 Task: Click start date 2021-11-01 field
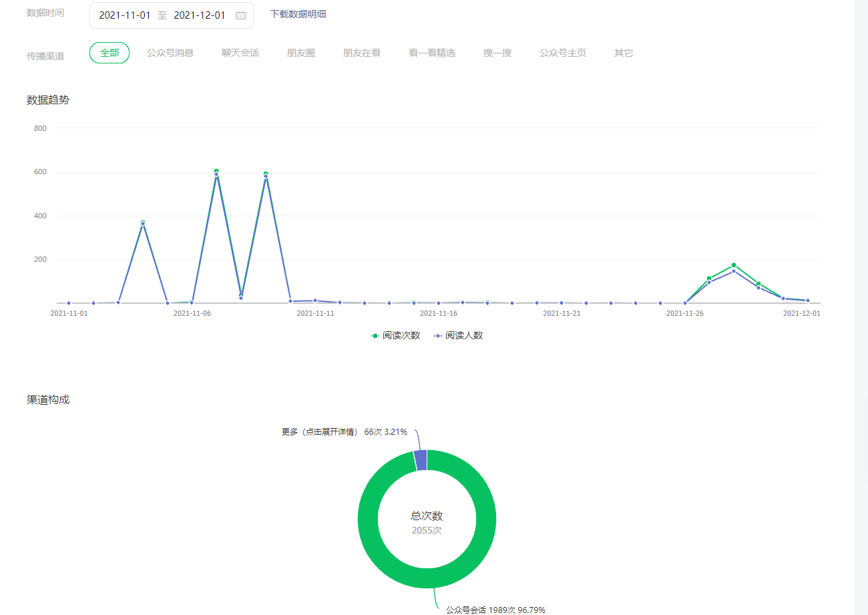125,15
